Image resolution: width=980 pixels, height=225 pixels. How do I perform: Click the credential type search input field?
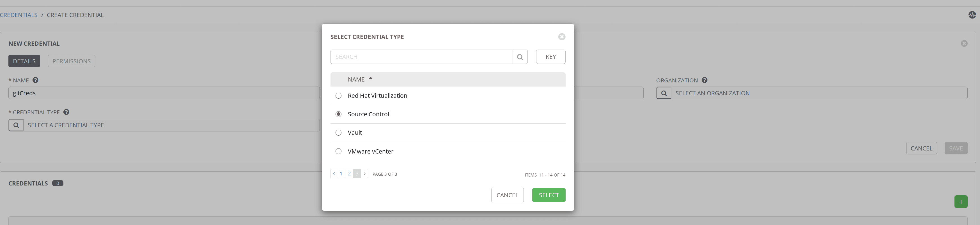click(421, 57)
